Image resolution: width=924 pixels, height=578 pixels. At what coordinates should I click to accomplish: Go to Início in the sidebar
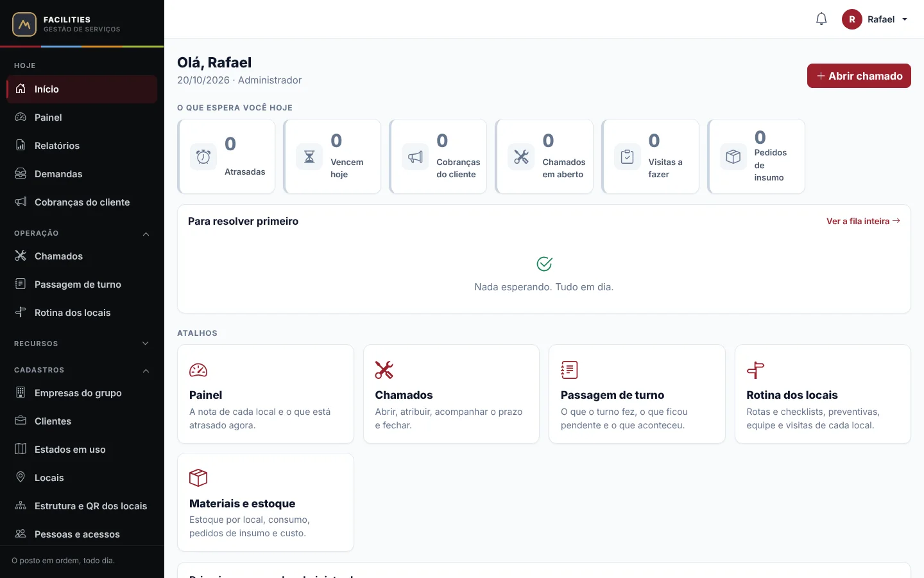[82, 89]
